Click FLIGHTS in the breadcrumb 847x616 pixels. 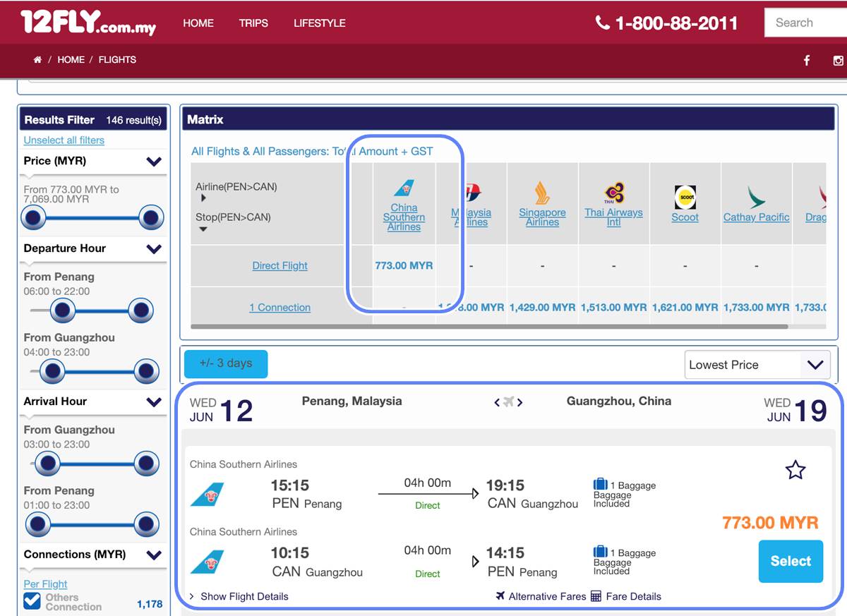pyautogui.click(x=117, y=60)
